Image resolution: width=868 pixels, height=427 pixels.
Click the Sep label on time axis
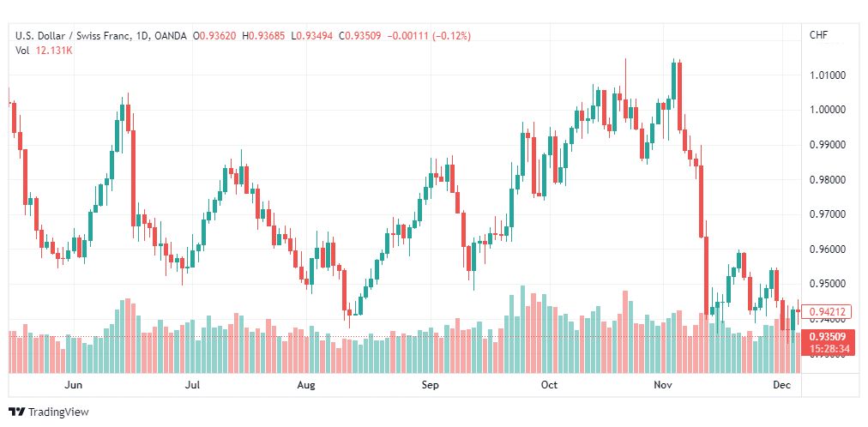[431, 386]
